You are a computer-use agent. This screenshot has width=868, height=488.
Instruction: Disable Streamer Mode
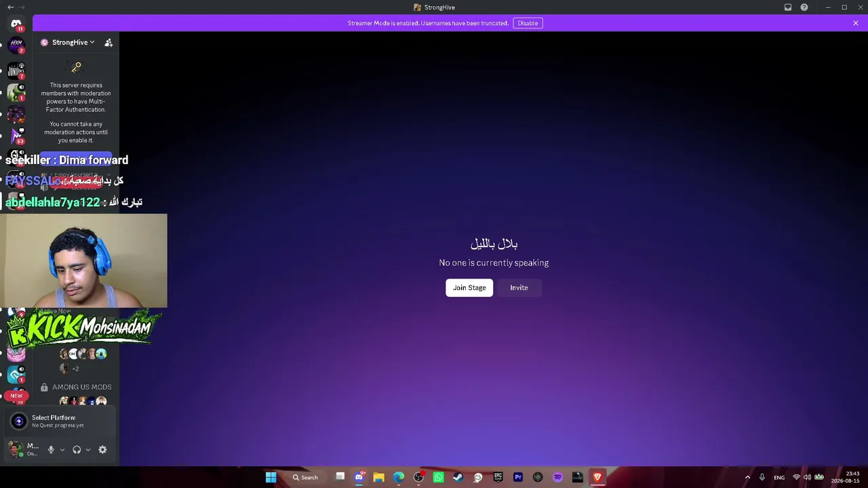528,23
